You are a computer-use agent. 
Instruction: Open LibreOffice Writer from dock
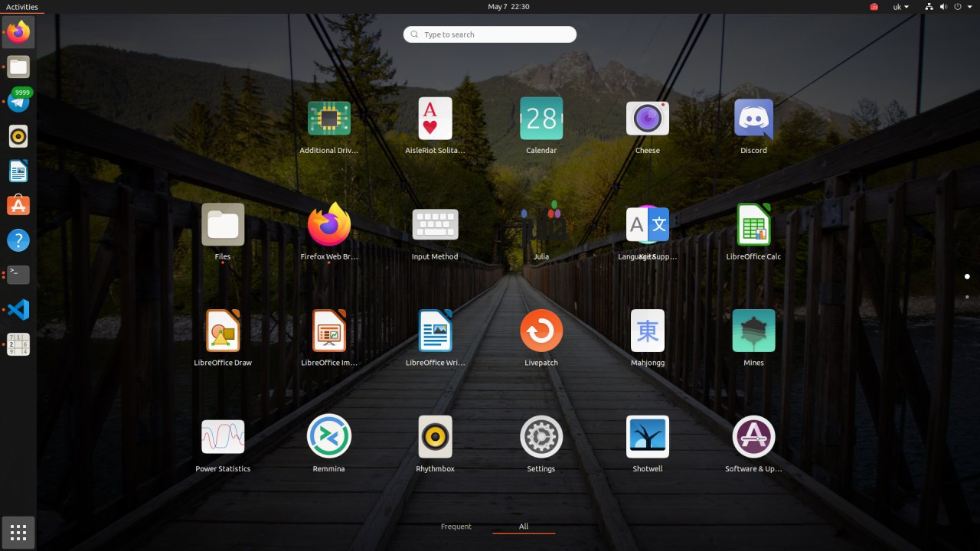pyautogui.click(x=18, y=171)
